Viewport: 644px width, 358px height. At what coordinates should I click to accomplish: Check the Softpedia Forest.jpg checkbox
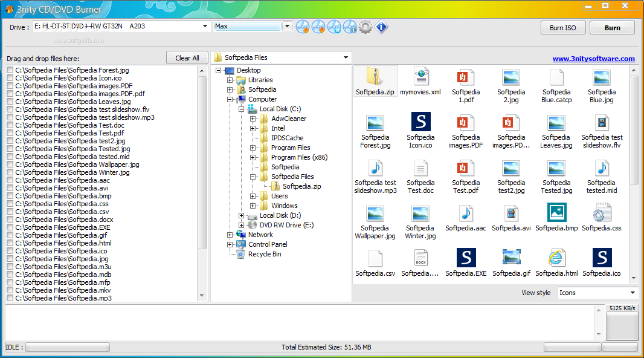(10, 70)
